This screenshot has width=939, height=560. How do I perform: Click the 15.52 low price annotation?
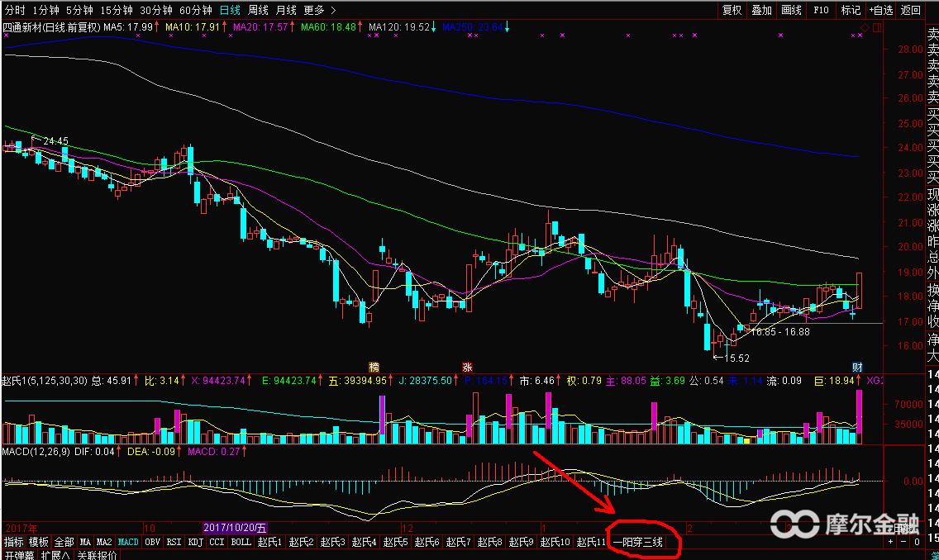(x=737, y=358)
